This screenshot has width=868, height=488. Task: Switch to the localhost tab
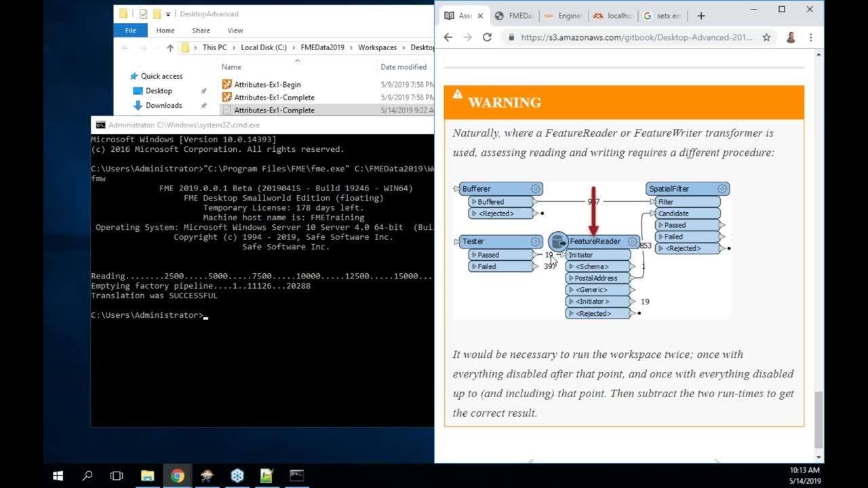click(x=612, y=16)
